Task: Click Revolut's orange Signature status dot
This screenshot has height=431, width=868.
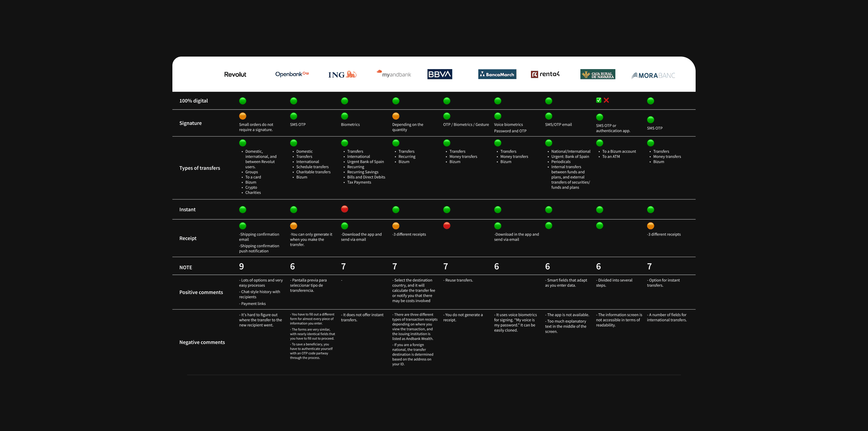Action: (243, 116)
